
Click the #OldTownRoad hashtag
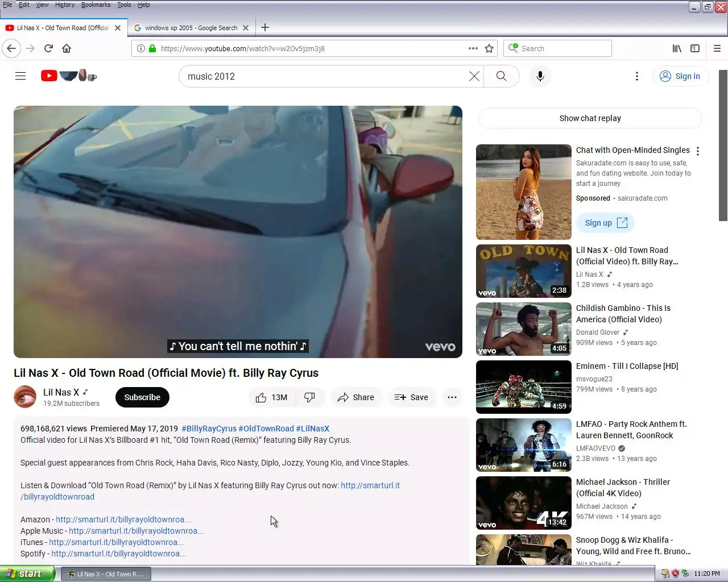[x=266, y=429]
